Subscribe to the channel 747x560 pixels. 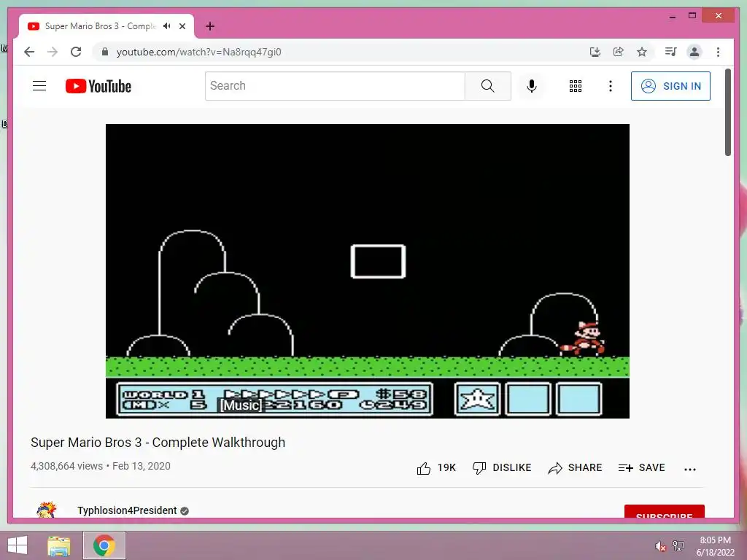pyautogui.click(x=664, y=511)
